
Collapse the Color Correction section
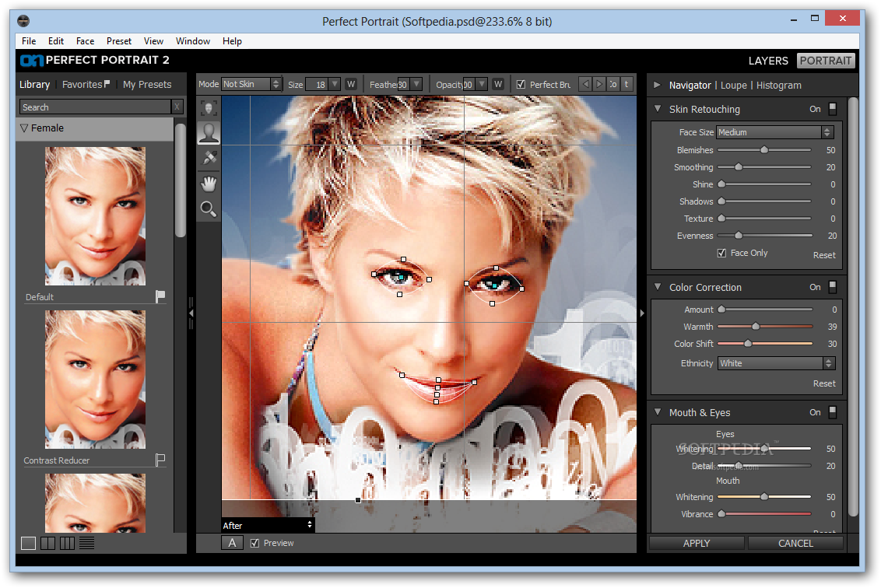[x=658, y=286]
